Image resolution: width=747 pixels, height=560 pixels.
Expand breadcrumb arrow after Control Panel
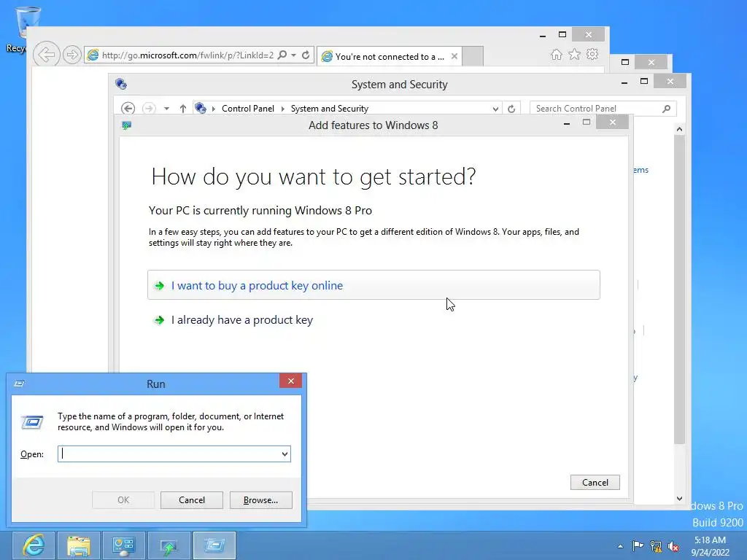click(x=282, y=109)
